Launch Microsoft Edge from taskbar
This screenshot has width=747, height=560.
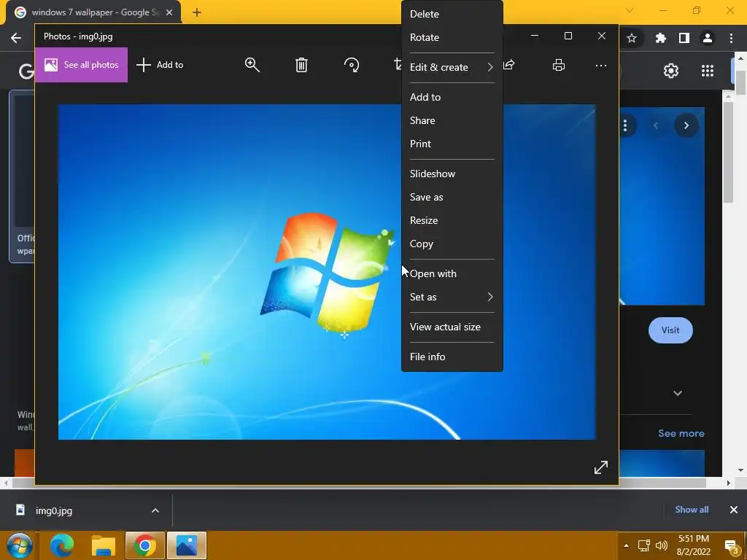coord(62,545)
